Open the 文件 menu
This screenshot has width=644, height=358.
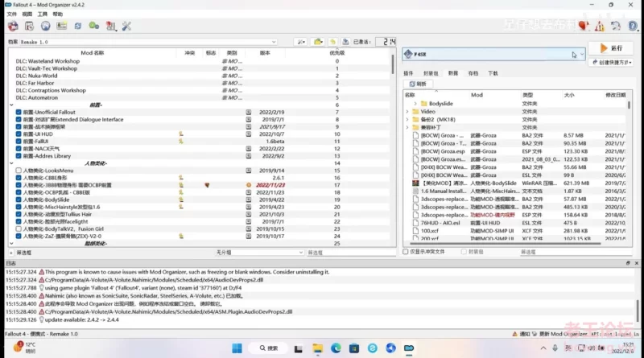[x=12, y=14]
